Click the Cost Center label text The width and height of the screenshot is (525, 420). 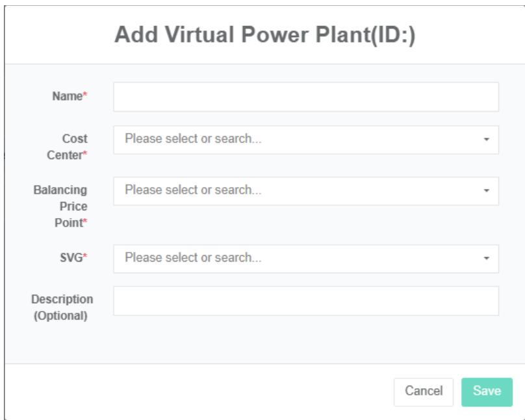coord(73,147)
